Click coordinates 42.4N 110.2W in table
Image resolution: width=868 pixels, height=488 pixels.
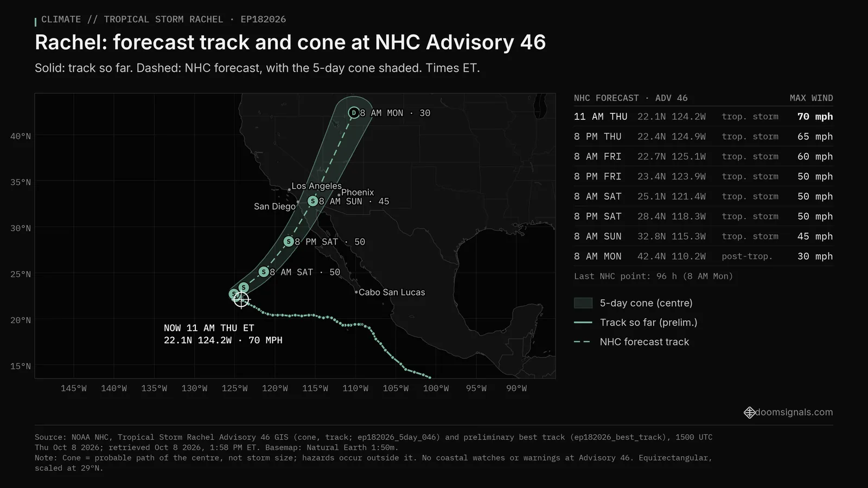pyautogui.click(x=672, y=256)
